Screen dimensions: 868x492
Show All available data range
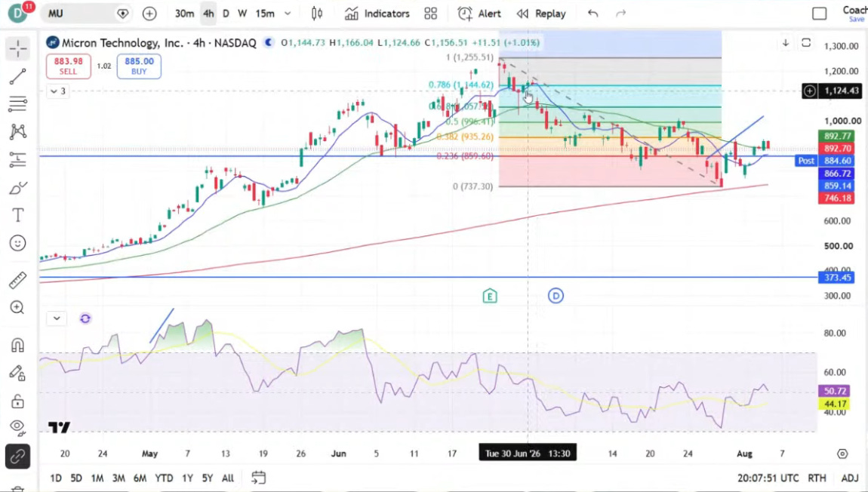click(x=227, y=478)
